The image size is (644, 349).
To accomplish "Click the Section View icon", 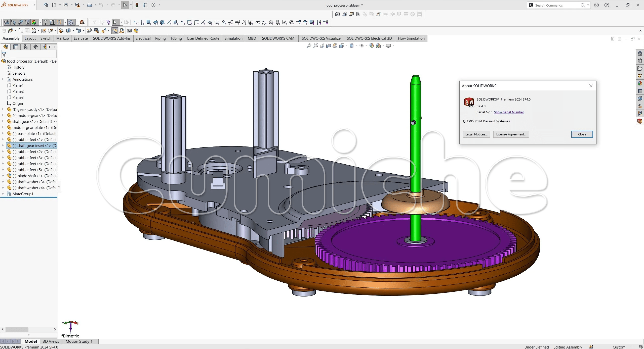I will click(x=329, y=46).
